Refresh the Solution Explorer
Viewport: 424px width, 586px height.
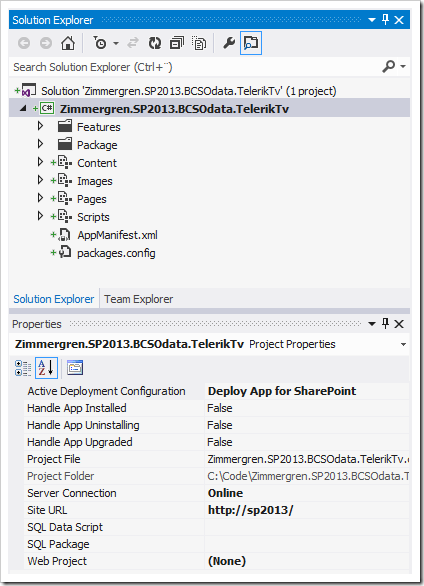[155, 43]
